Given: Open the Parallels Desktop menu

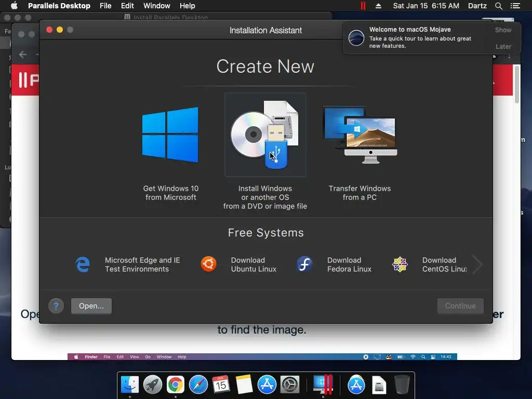Looking at the screenshot, I should [x=59, y=6].
